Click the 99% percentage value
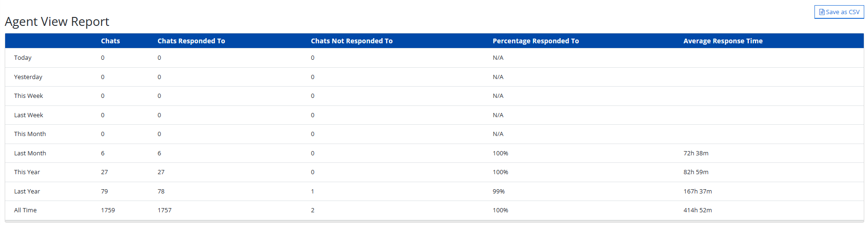The width and height of the screenshot is (868, 225). [498, 192]
